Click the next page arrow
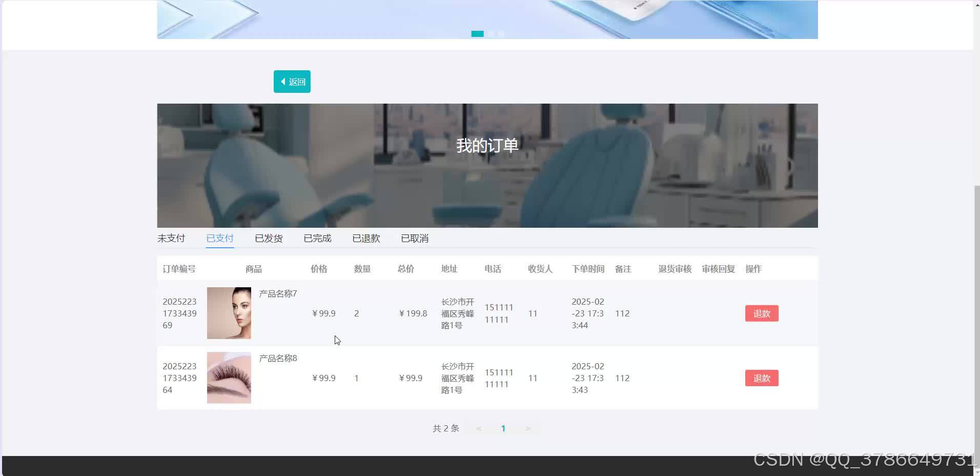Screen dimensions: 980x476 coord(528,428)
